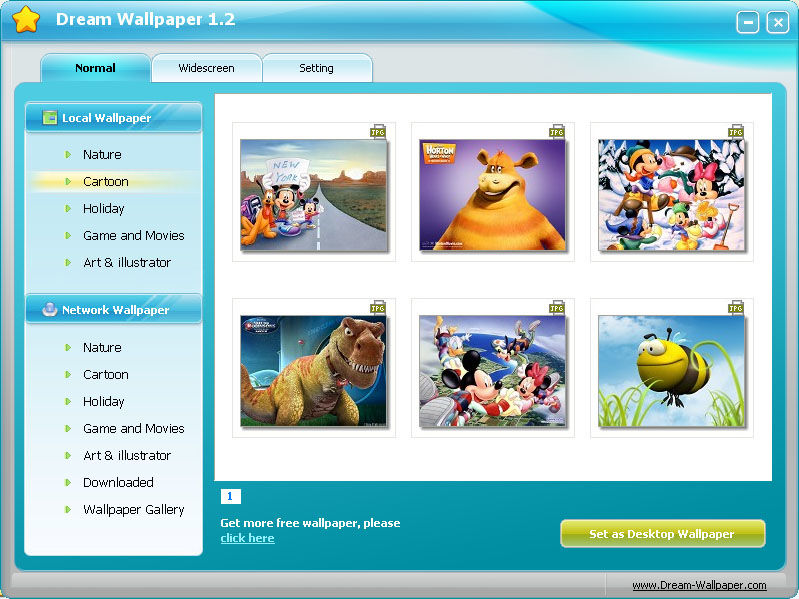Select the New York Mickey road wallpaper
Image resolution: width=799 pixels, height=599 pixels.
pyautogui.click(x=313, y=195)
